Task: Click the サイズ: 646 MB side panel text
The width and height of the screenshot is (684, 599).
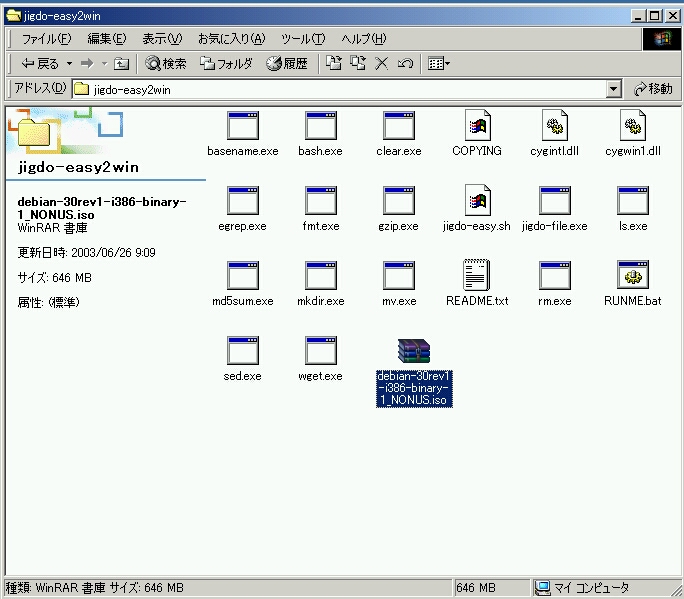Action: [55, 278]
